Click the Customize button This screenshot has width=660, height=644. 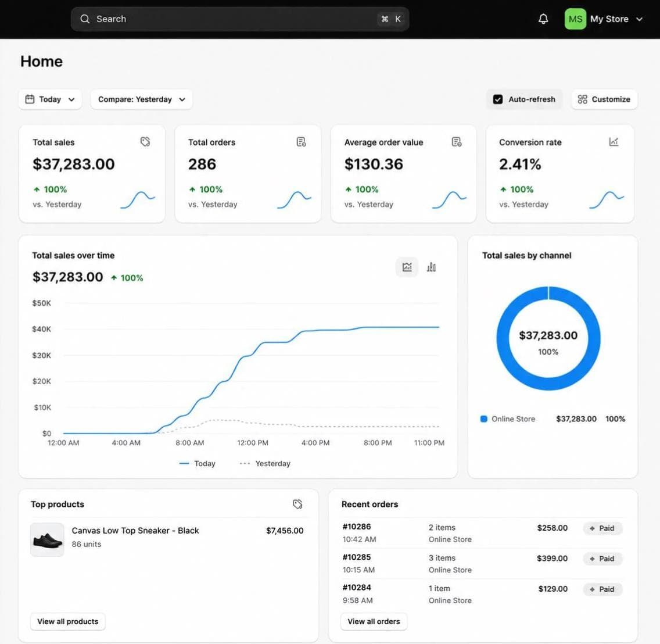tap(604, 99)
